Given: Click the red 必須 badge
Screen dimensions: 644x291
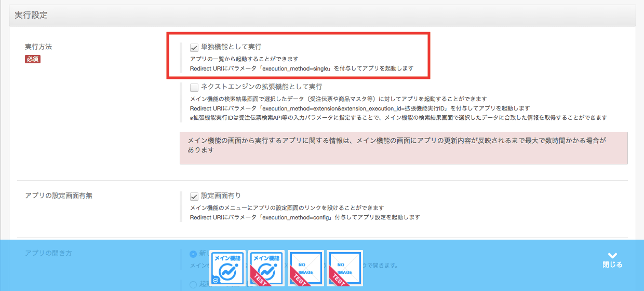Looking at the screenshot, I should point(33,59).
